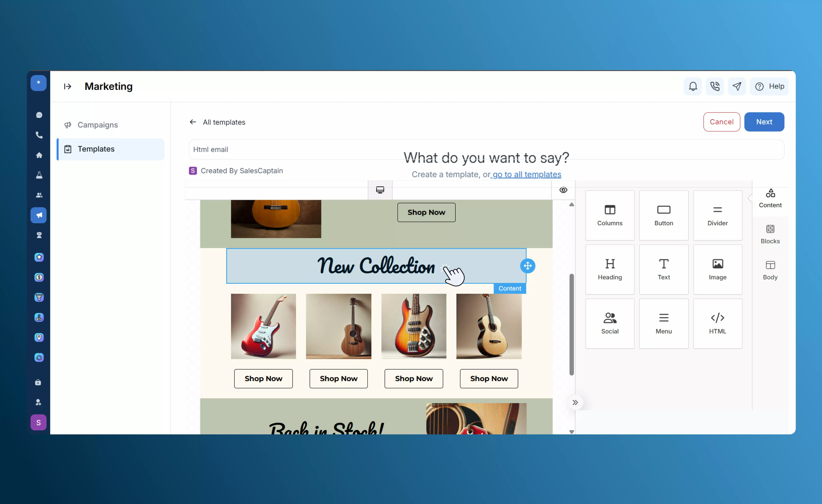The image size is (822, 504).
Task: Expand the left sidebar navigation arrow
Action: [x=67, y=86]
